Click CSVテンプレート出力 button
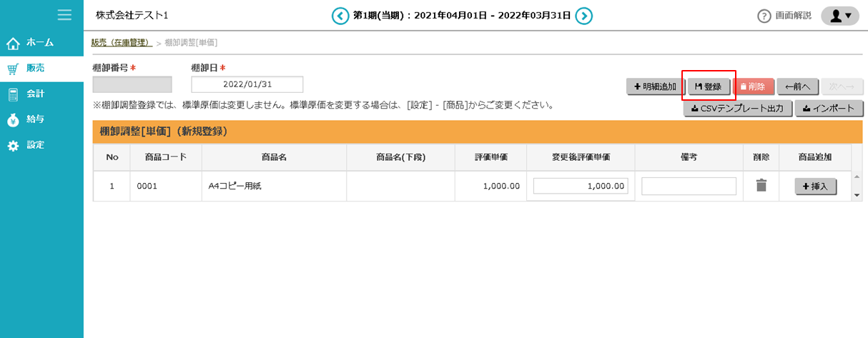The height and width of the screenshot is (338, 868). pos(737,109)
